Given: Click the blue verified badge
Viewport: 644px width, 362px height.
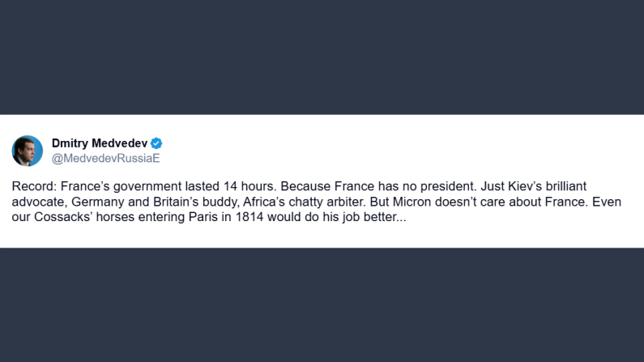Looking at the screenshot, I should [156, 143].
